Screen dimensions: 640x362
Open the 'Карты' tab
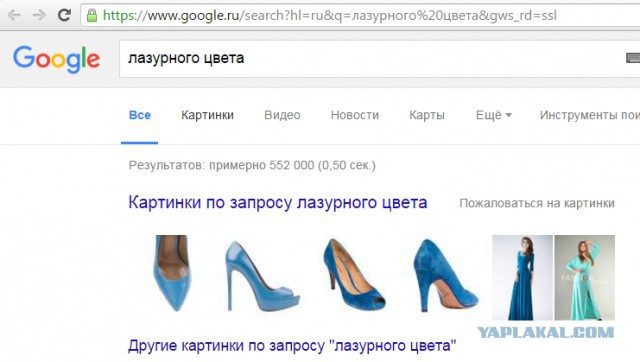(427, 115)
